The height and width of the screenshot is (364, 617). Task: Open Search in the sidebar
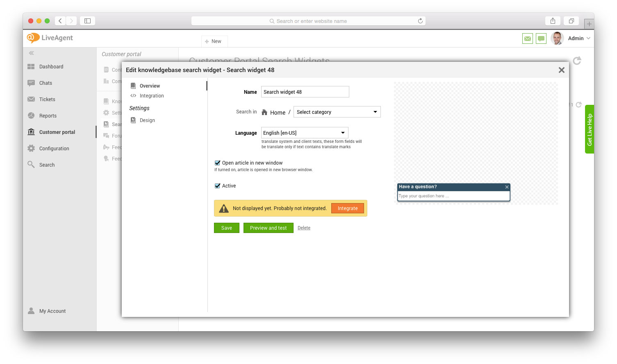[47, 165]
